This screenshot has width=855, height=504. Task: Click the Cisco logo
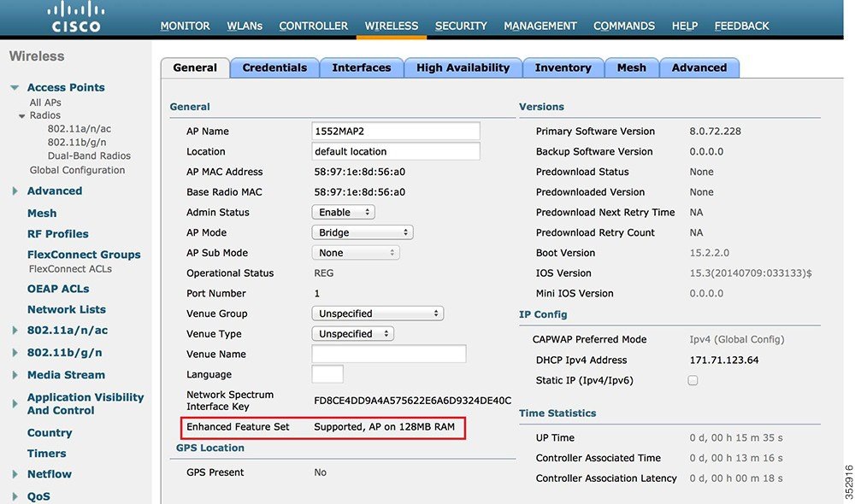[76, 17]
